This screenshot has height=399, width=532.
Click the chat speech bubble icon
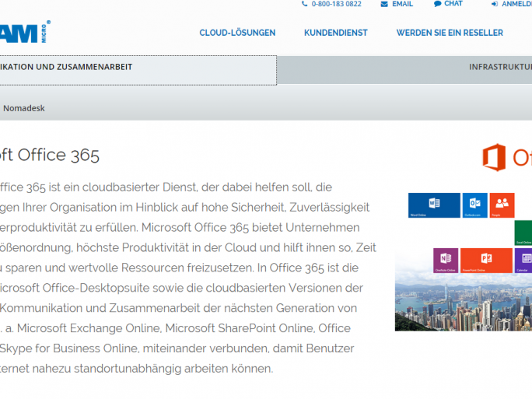[437, 4]
